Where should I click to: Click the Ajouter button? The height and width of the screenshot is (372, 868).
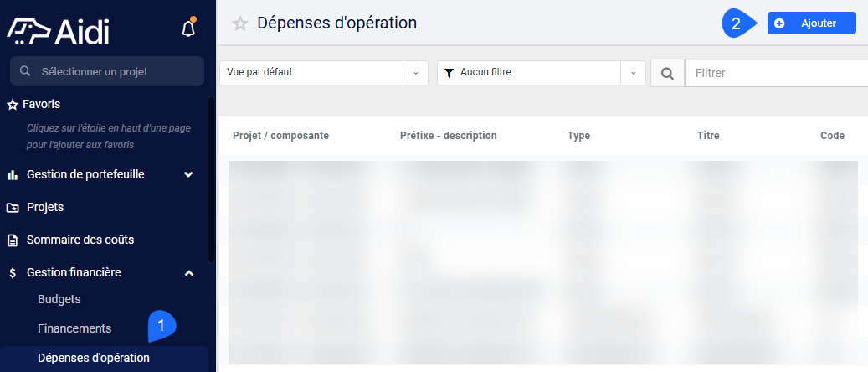tap(812, 23)
